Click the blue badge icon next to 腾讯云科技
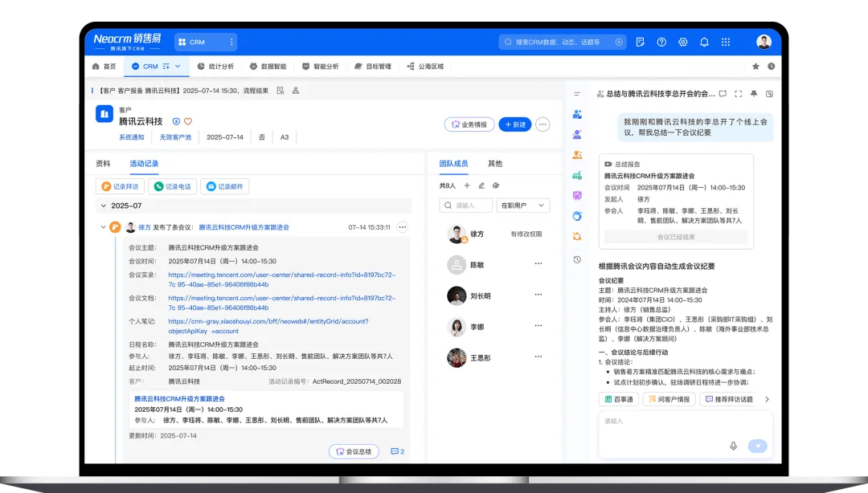Viewport: 868px width, 493px height. point(176,122)
